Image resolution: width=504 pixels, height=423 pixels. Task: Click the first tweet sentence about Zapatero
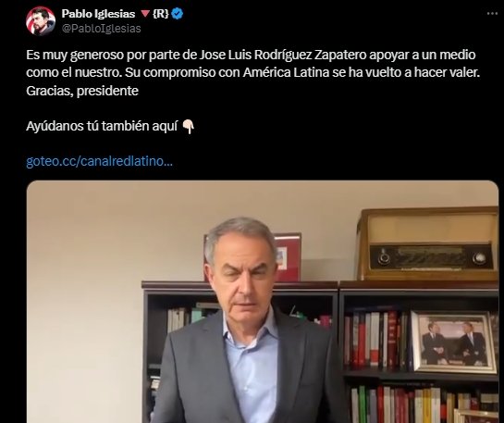[251, 55]
